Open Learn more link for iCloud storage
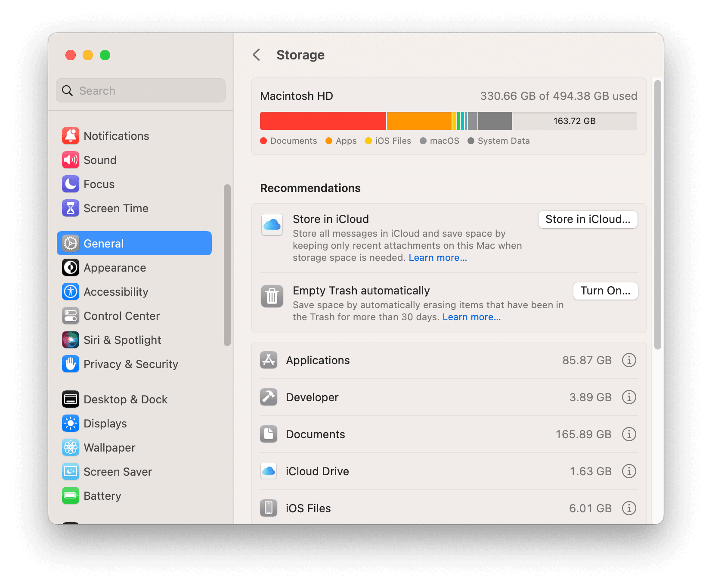Viewport: 712px width, 588px height. click(437, 258)
